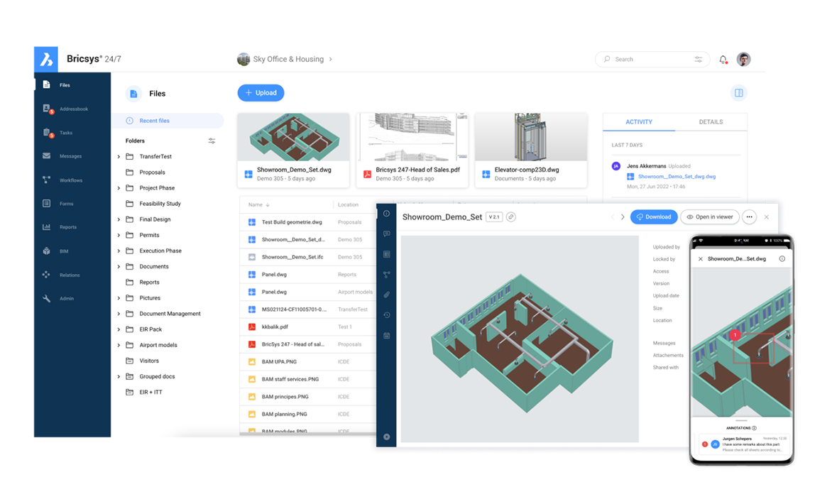Open the Addressbook section in sidebar

click(62, 109)
